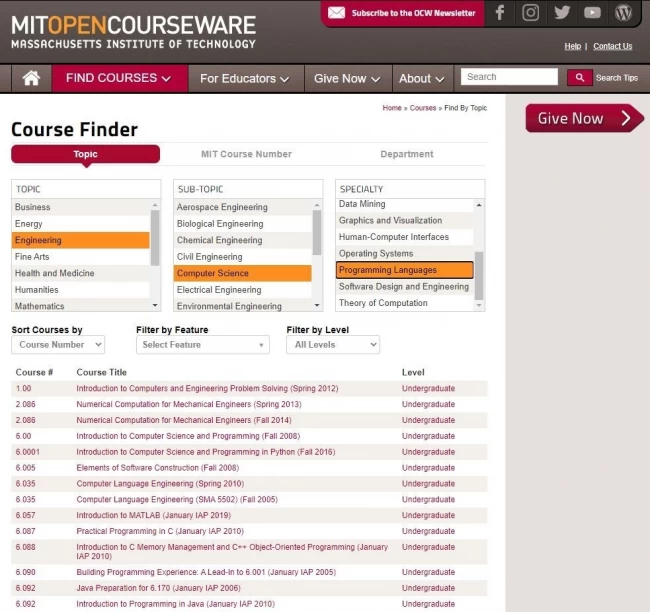The image size is (650, 612).
Task: Select Humanities topic
Action: click(80, 290)
